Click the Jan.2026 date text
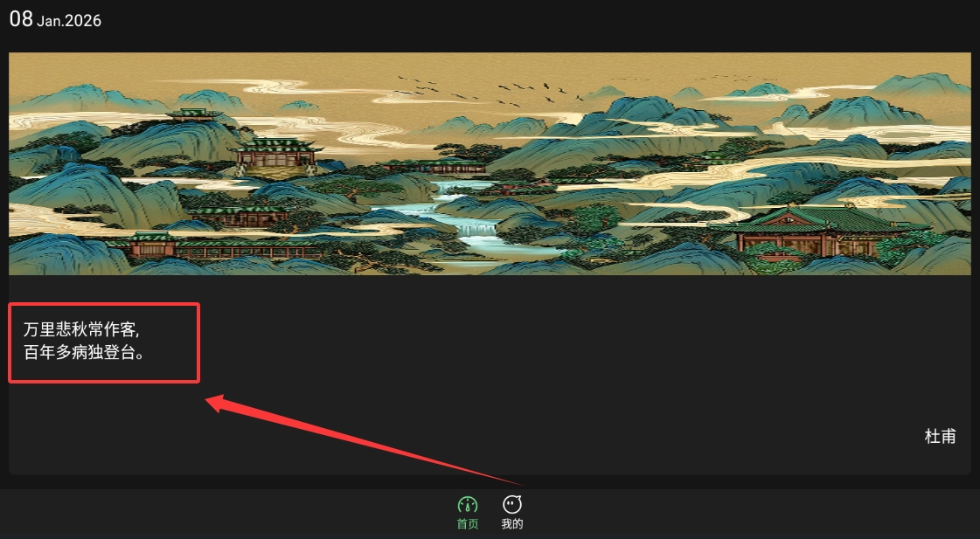Viewport: 980px width, 539px height. (69, 21)
